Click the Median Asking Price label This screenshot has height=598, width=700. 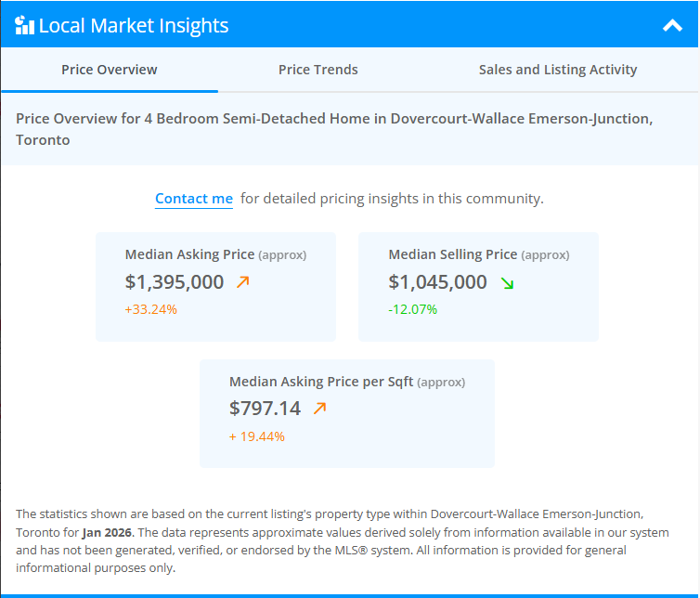click(189, 254)
